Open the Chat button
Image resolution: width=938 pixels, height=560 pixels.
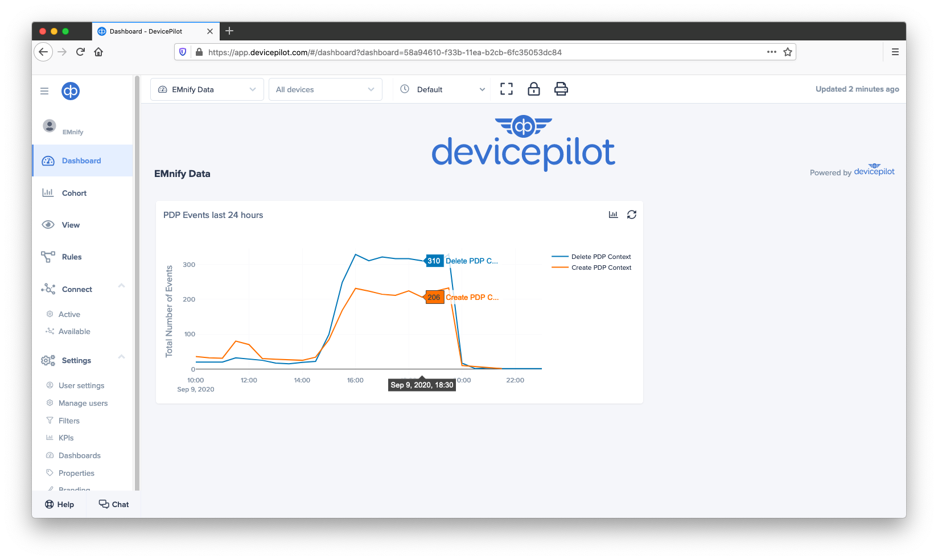[x=114, y=504]
